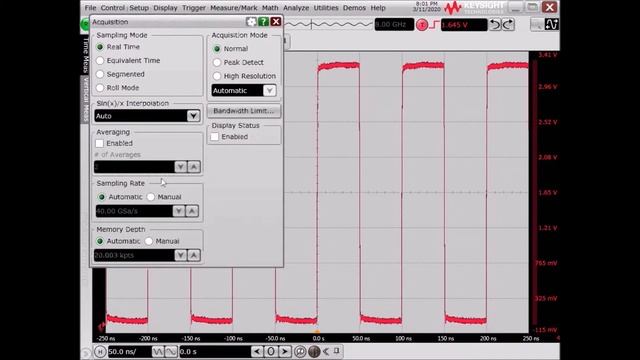This screenshot has width=640, height=360.
Task: Open the Setup menu
Action: pyautogui.click(x=139, y=8)
